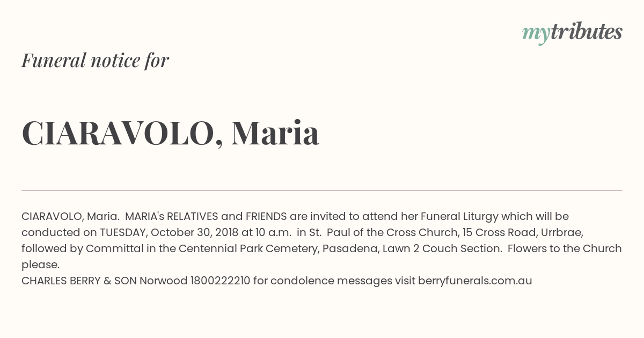
Task: Select "Flowers to the Church" sentence
Action: [x=565, y=249]
